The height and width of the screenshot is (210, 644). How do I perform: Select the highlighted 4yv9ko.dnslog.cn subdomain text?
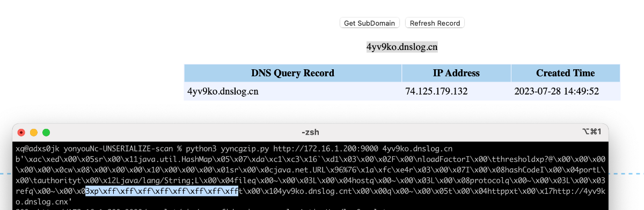(402, 47)
